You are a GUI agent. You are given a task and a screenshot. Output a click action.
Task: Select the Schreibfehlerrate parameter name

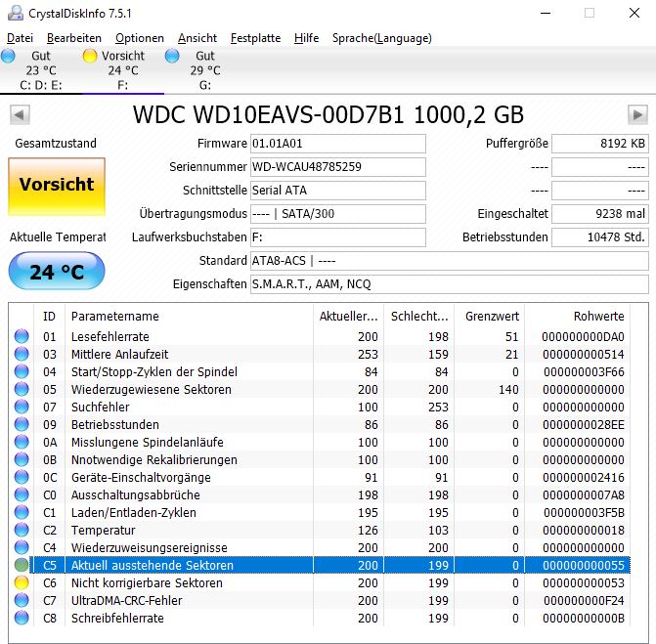click(x=117, y=618)
